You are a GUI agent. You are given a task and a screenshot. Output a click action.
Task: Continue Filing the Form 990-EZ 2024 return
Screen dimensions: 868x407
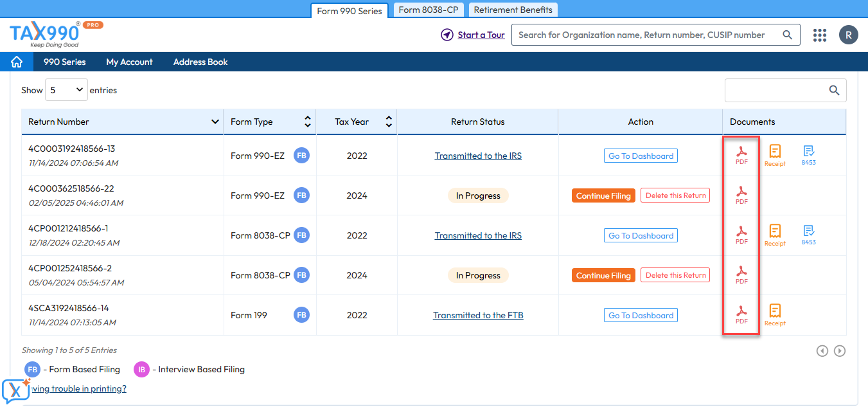[x=603, y=195]
